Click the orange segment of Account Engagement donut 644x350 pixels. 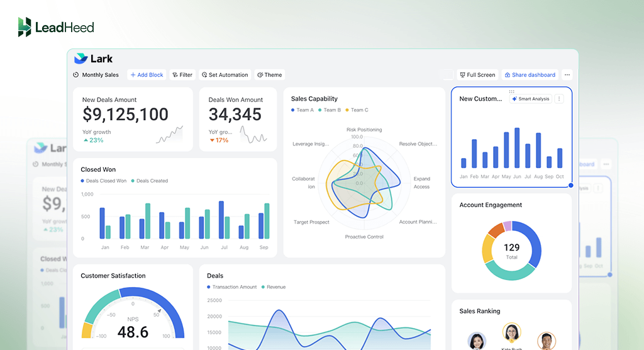pos(496,230)
